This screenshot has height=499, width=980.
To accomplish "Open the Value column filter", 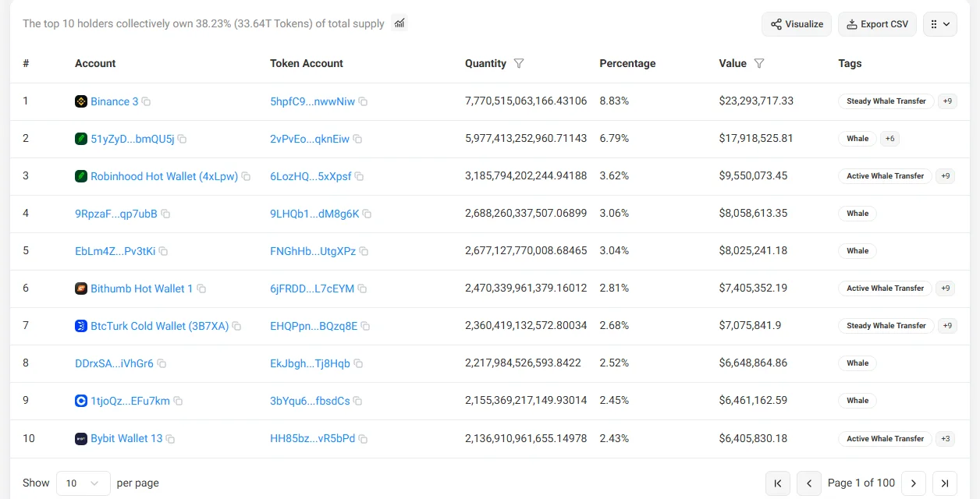I will tap(759, 63).
